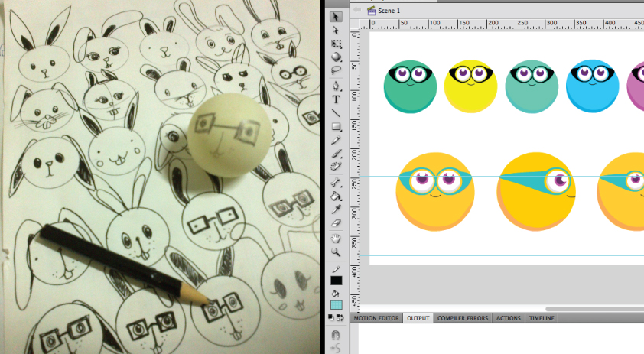Open the Compiler Errors tab
The width and height of the screenshot is (644, 354).
click(x=463, y=318)
